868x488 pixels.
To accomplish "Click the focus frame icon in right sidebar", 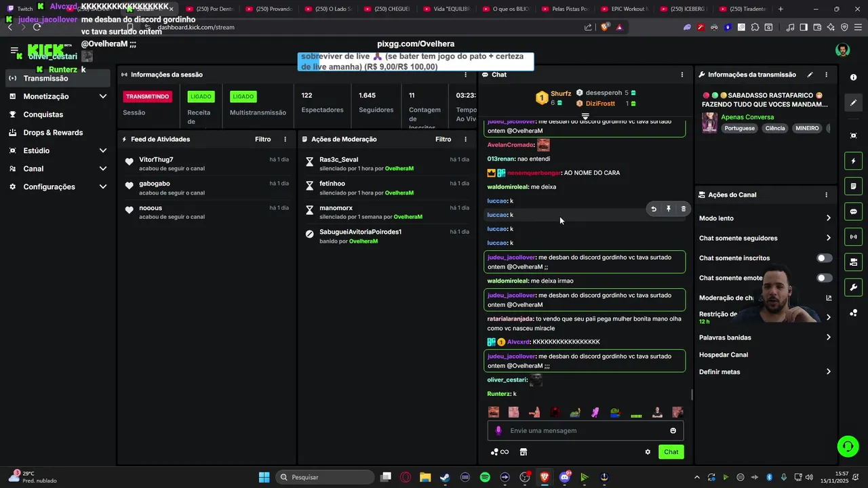I will click(853, 136).
